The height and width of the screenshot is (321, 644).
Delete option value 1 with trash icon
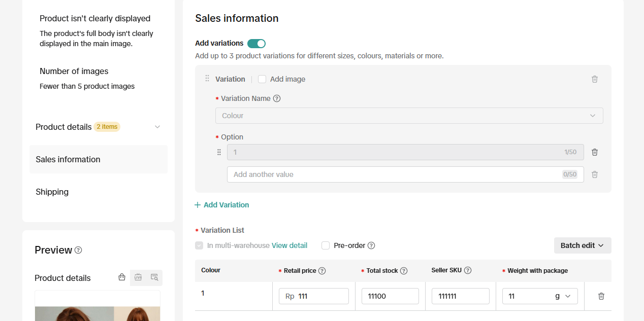[x=595, y=152]
